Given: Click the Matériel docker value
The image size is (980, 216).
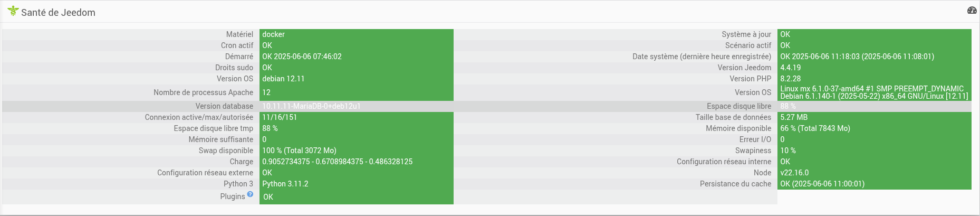Looking at the screenshot, I should click(357, 34).
